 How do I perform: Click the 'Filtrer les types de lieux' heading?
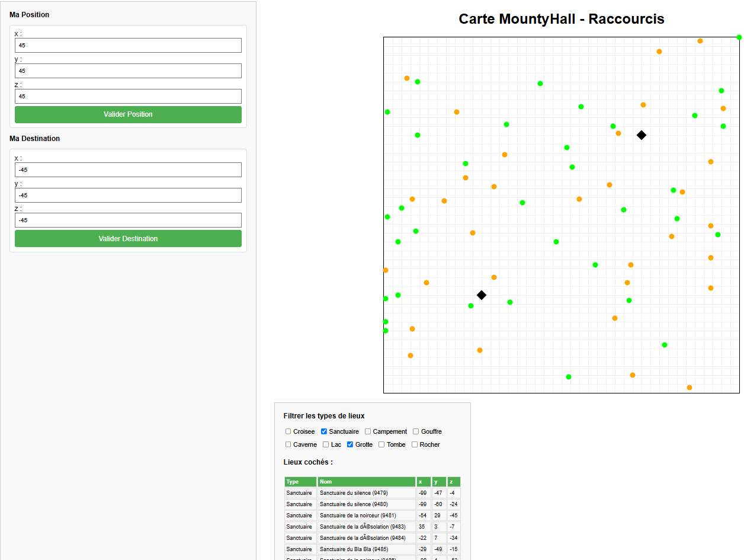(x=324, y=416)
